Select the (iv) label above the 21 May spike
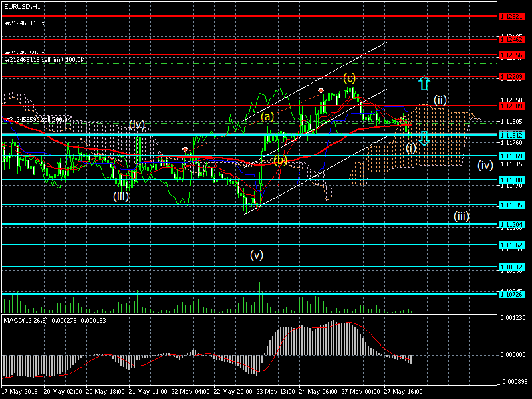The height and width of the screenshot is (399, 532). point(137,125)
